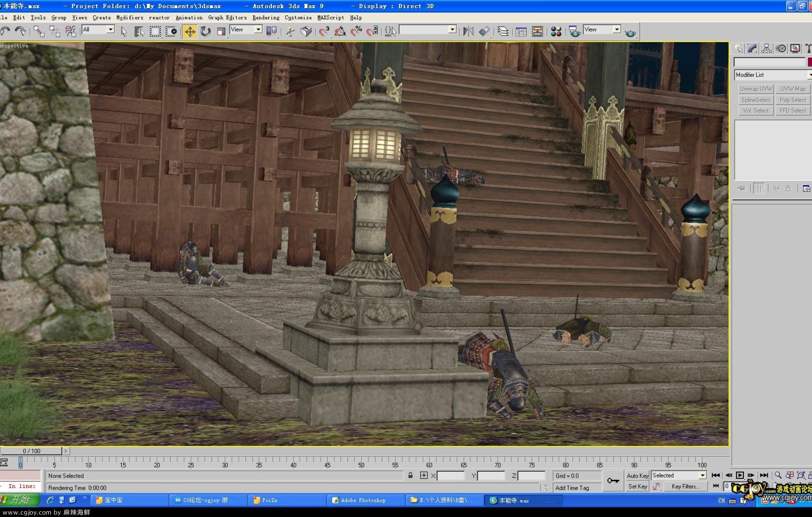
Task: Click the Play Animation button
Action: click(739, 475)
